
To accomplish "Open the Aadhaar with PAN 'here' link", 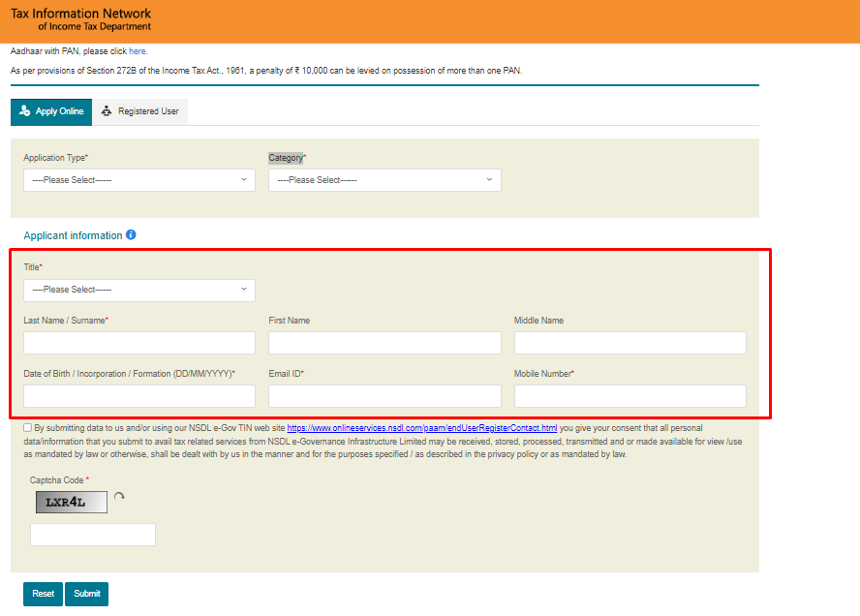I will pyautogui.click(x=137, y=50).
